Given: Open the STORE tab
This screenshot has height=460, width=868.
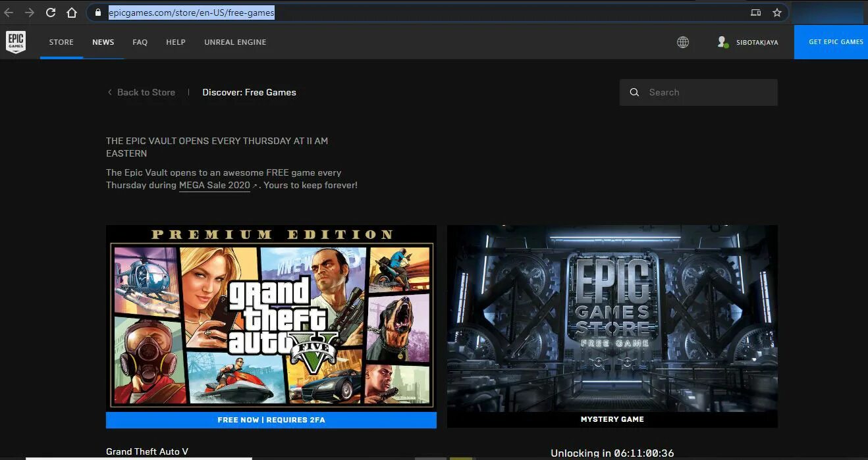Looking at the screenshot, I should coord(61,42).
